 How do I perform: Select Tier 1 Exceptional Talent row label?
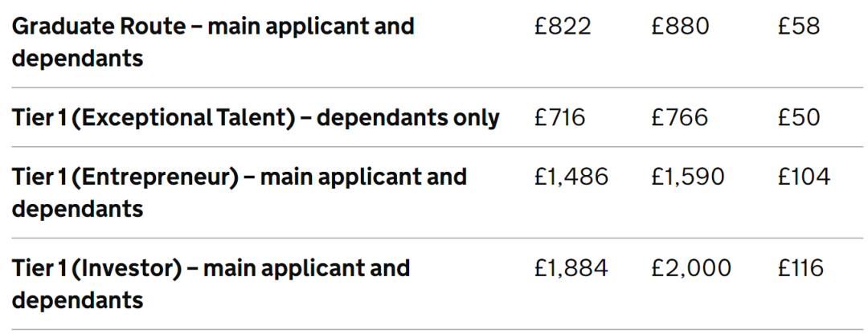(x=256, y=118)
